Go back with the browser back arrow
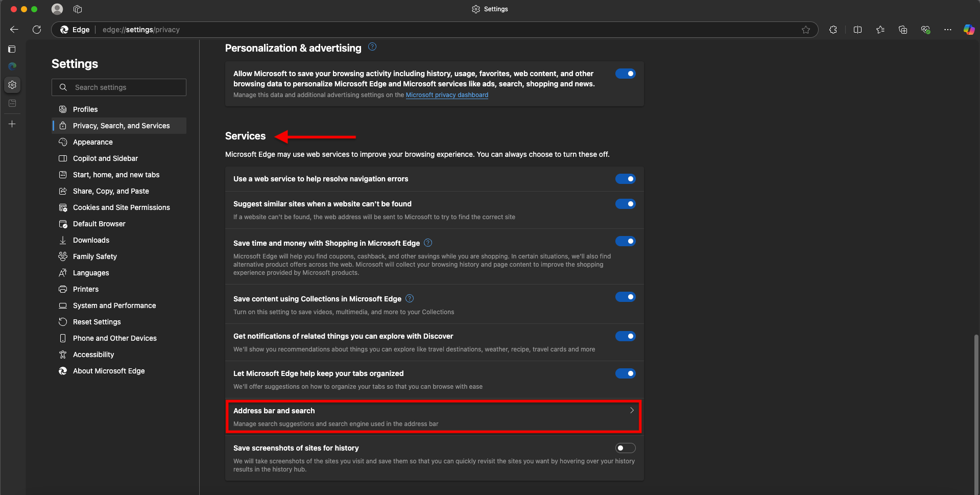This screenshot has width=980, height=495. click(14, 30)
